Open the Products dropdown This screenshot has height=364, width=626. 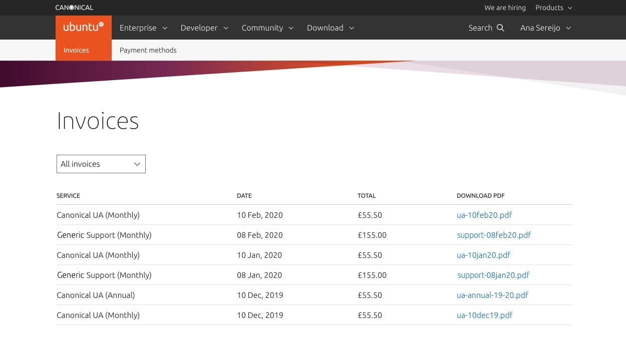click(x=553, y=8)
